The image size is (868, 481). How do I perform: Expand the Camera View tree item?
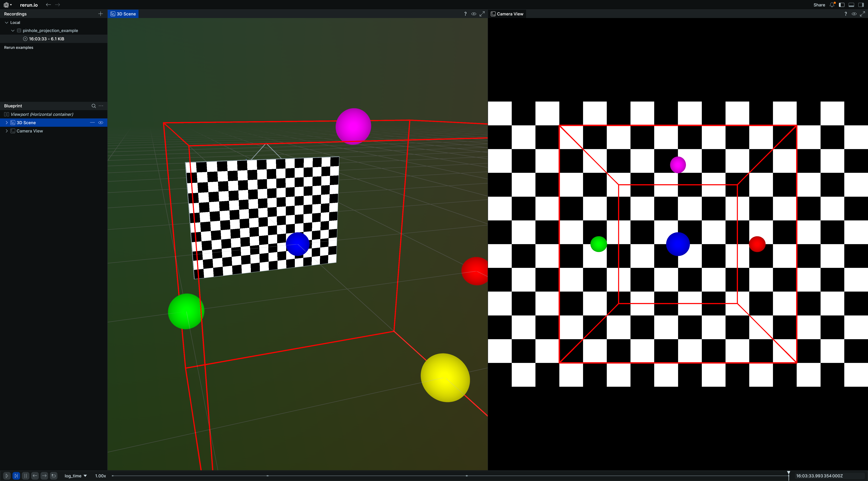click(6, 131)
